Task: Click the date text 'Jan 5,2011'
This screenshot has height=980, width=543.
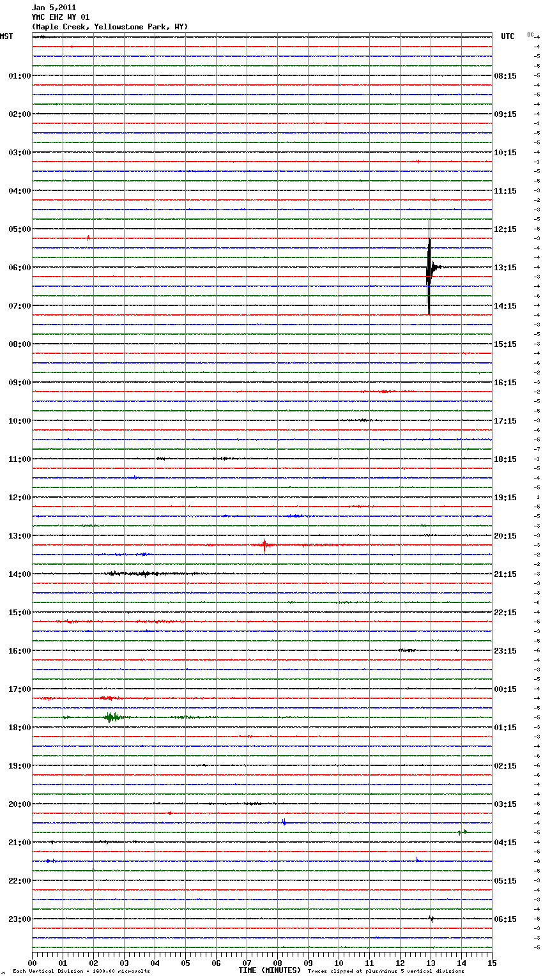Action: [54, 8]
